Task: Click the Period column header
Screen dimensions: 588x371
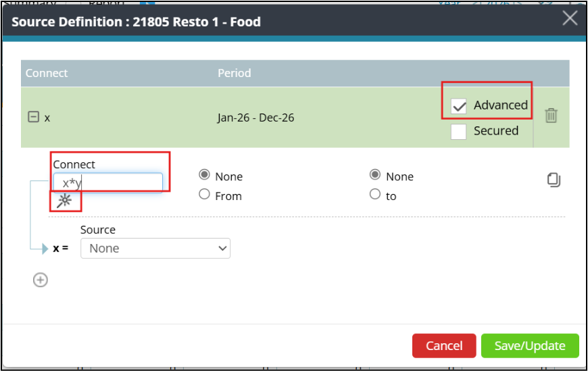Action: click(x=235, y=73)
